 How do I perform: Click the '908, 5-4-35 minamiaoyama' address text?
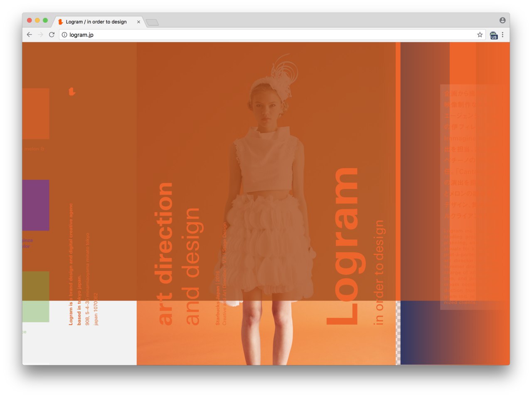(87, 279)
